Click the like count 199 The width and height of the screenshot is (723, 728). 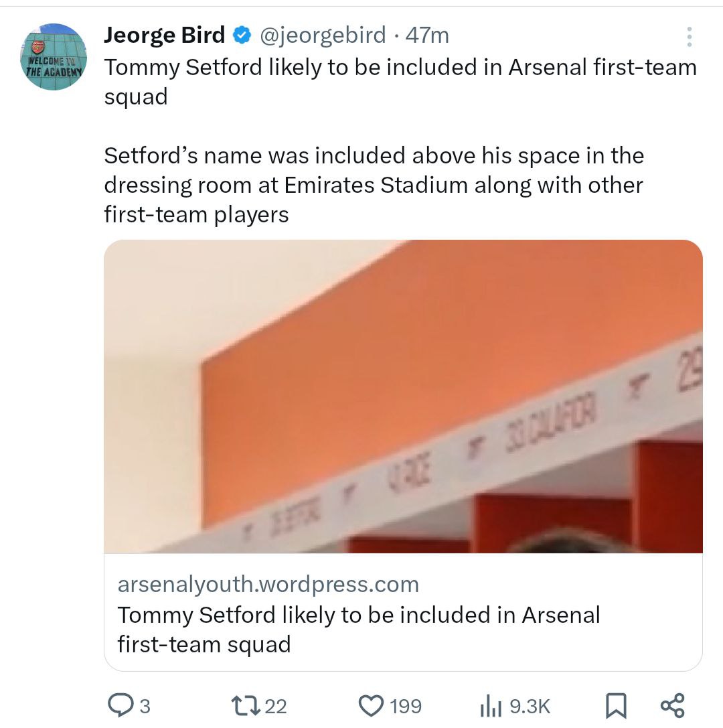tap(406, 706)
